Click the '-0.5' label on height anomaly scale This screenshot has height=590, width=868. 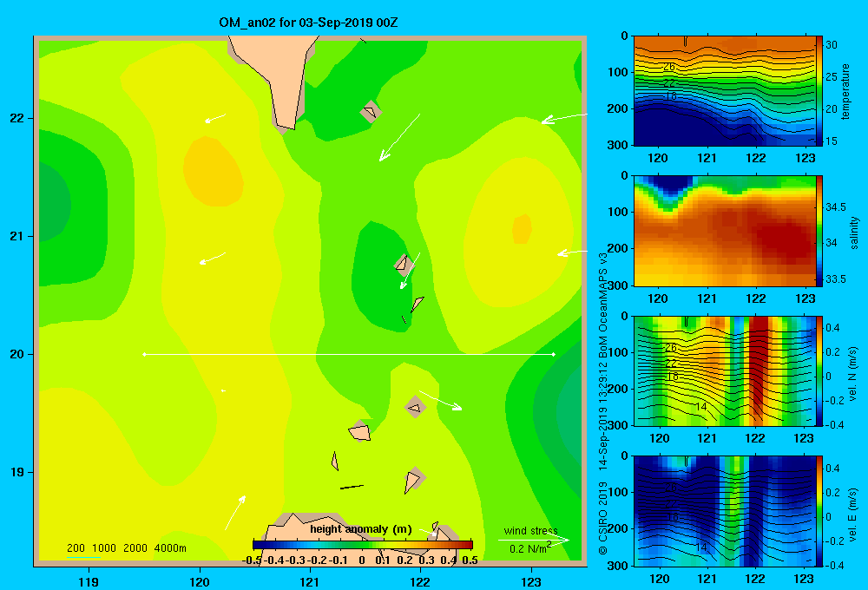coord(252,560)
